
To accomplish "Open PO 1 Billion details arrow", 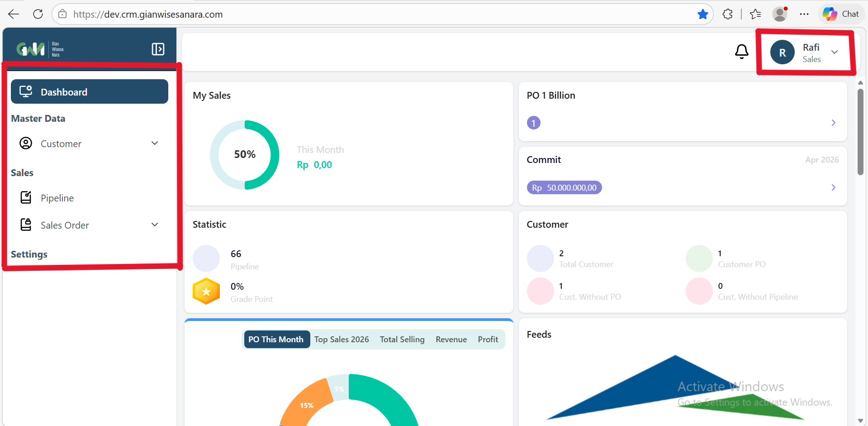I will (833, 123).
